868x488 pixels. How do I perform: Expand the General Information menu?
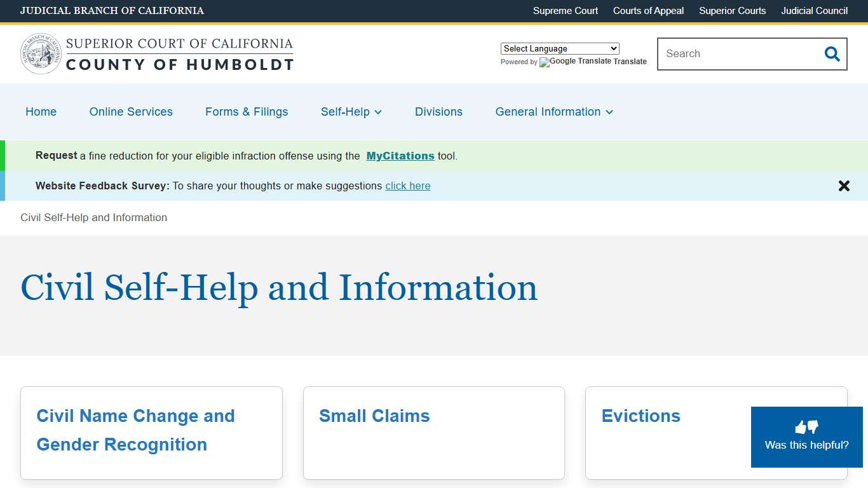coord(553,112)
